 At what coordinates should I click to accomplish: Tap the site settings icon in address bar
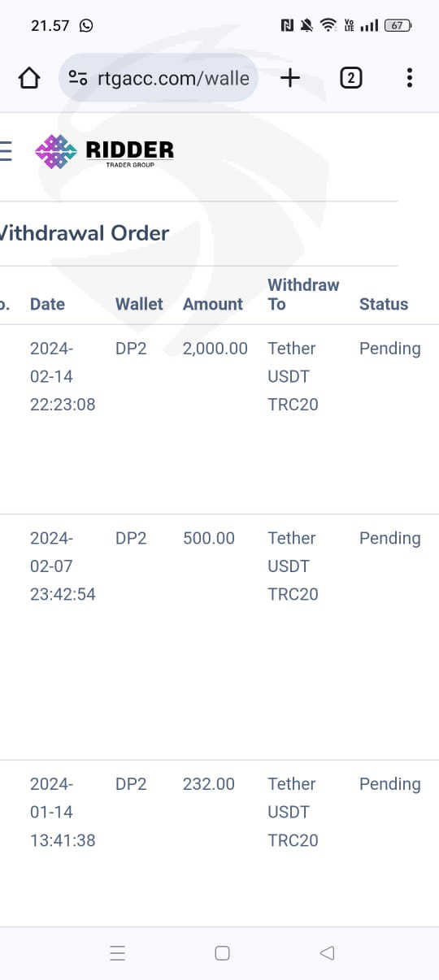click(x=79, y=78)
